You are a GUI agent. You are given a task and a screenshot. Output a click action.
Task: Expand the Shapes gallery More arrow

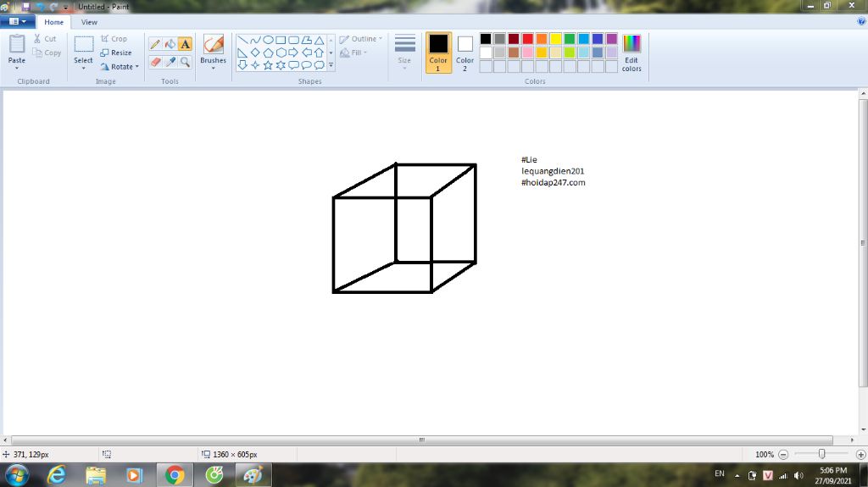(x=331, y=65)
